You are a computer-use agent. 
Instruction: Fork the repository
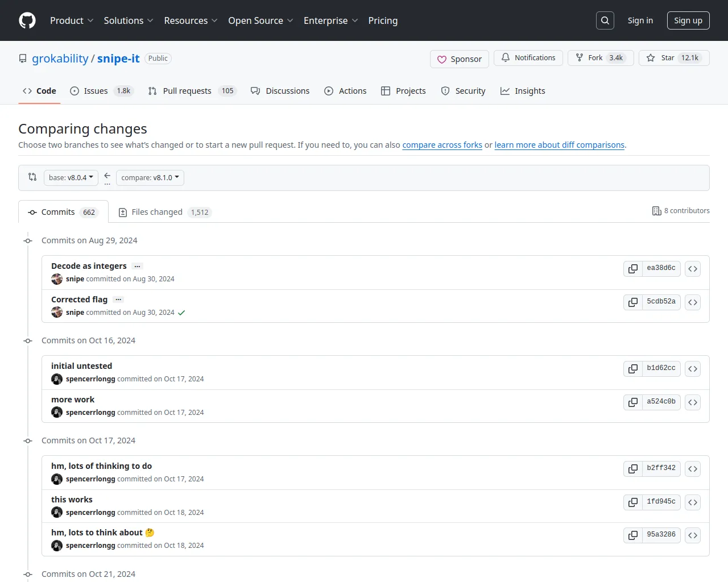(601, 58)
